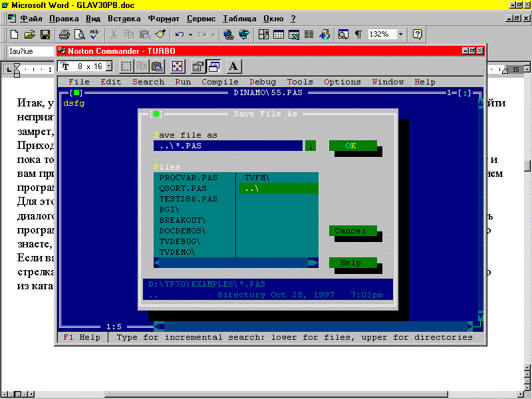The image size is (532, 399).
Task: Open DOS window Properties icon
Action: [x=198, y=66]
